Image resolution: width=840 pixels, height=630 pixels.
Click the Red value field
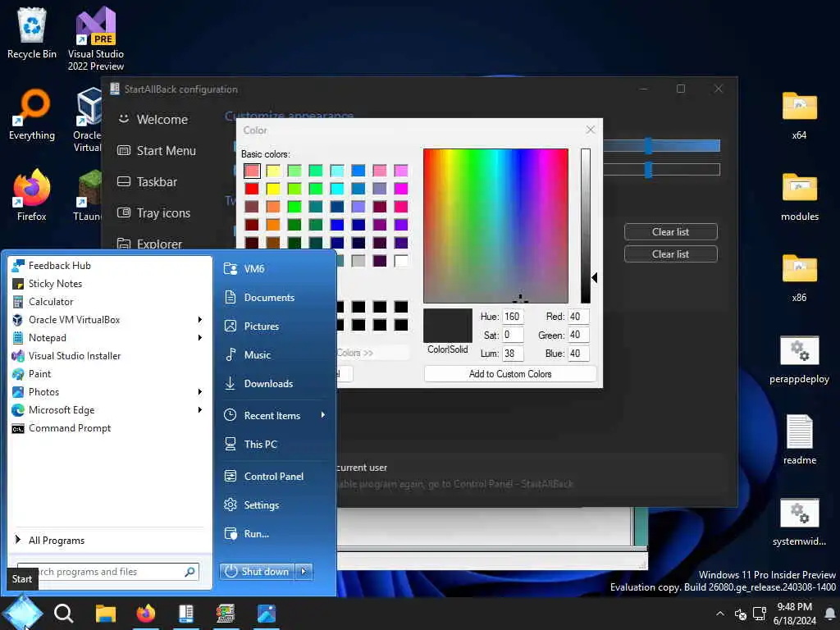(578, 317)
